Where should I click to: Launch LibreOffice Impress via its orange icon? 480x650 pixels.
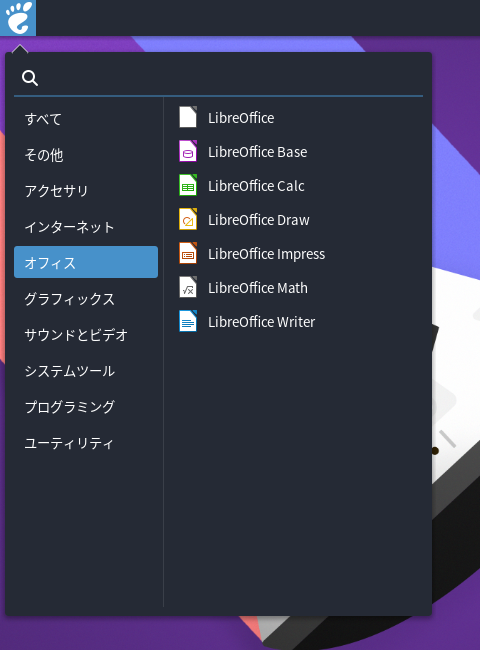[x=188, y=253]
